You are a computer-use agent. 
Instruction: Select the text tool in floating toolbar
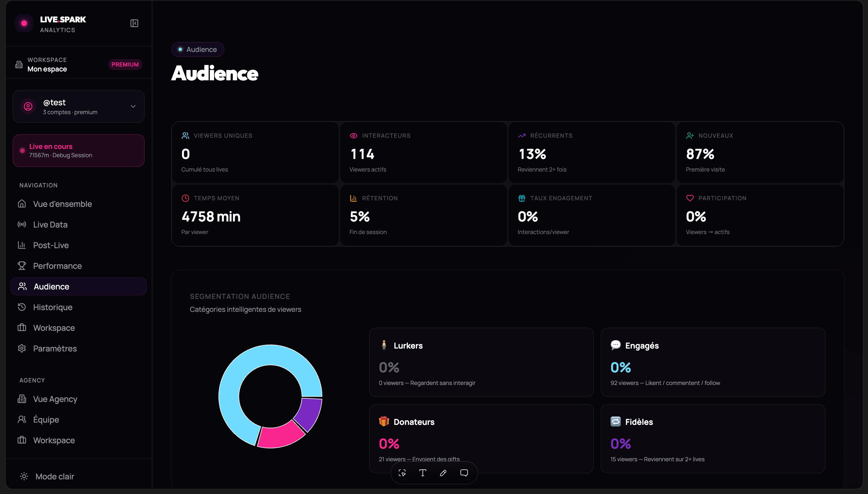(x=423, y=472)
